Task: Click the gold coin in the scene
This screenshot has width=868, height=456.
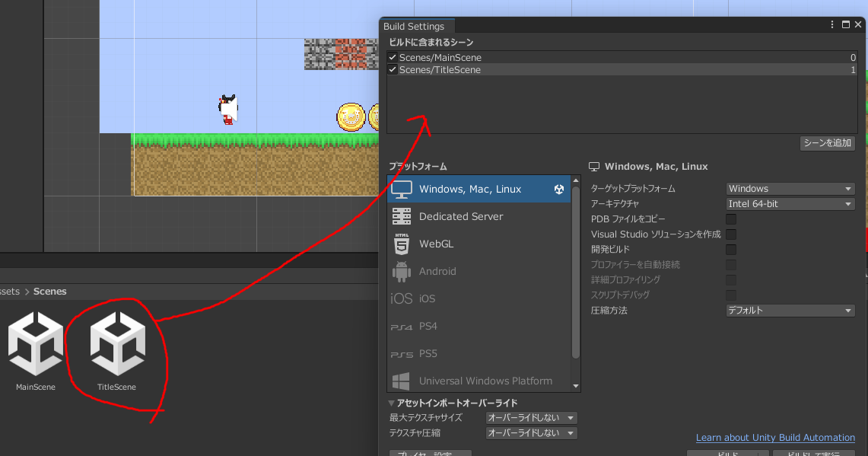Action: (351, 117)
